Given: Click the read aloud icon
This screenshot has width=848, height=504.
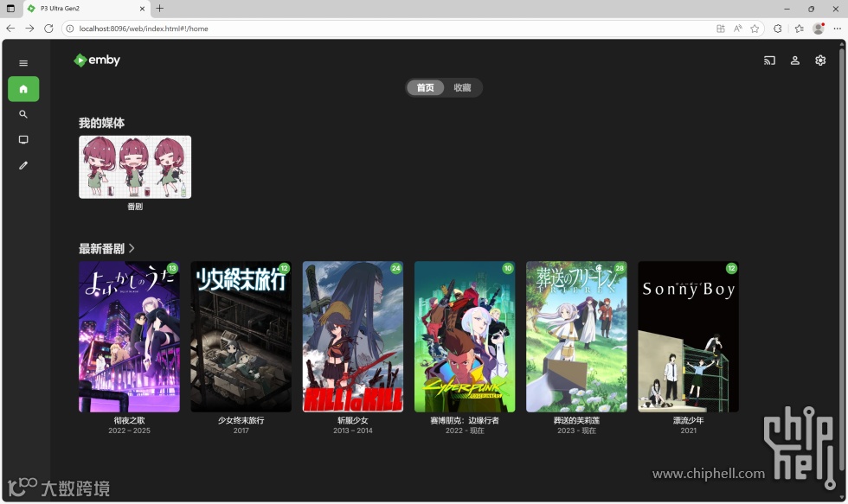Looking at the screenshot, I should coord(737,29).
